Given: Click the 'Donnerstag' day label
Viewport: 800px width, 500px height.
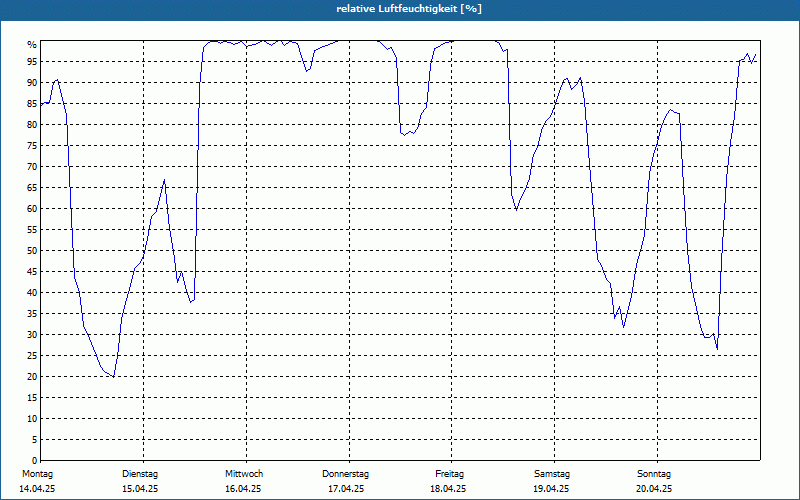Looking at the screenshot, I should click(345, 474).
